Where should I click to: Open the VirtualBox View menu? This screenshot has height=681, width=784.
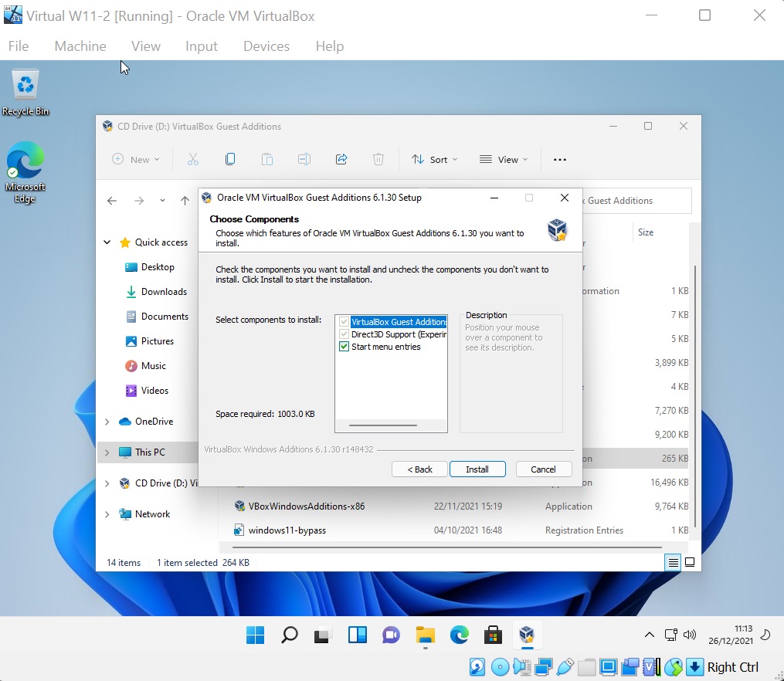[145, 46]
